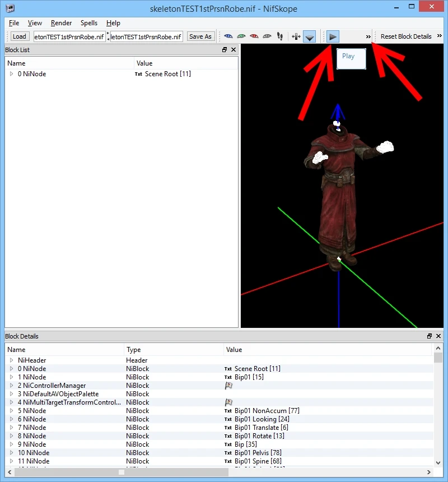Open the View menu
This screenshot has height=482, width=448.
point(35,23)
